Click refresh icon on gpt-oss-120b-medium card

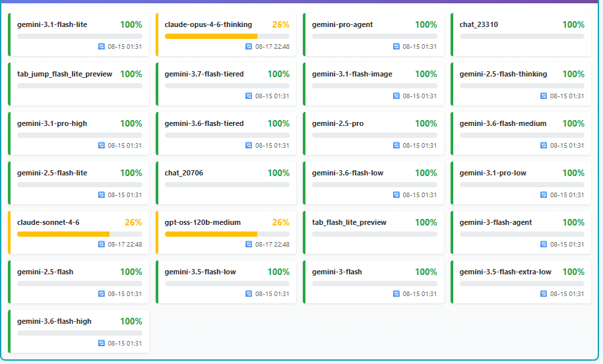coord(249,245)
